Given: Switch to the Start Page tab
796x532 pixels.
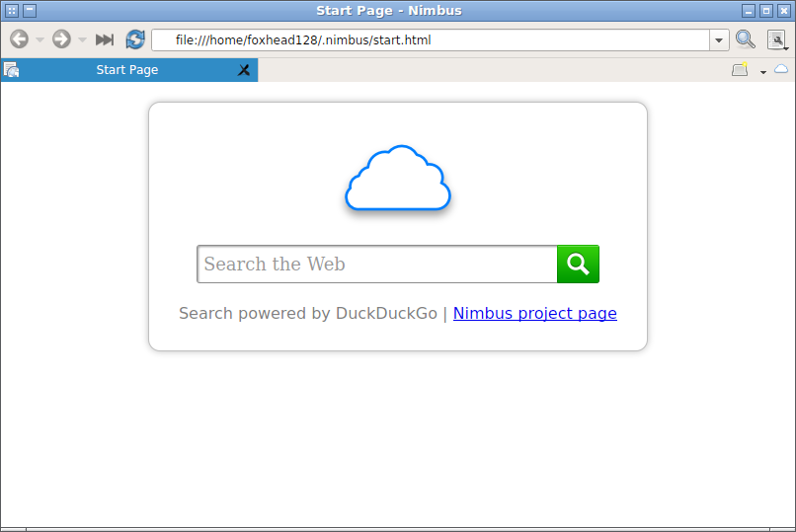Looking at the screenshot, I should [129, 70].
